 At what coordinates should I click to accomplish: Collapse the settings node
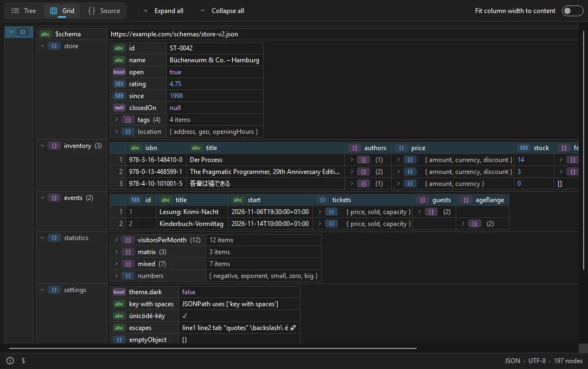[42, 290]
